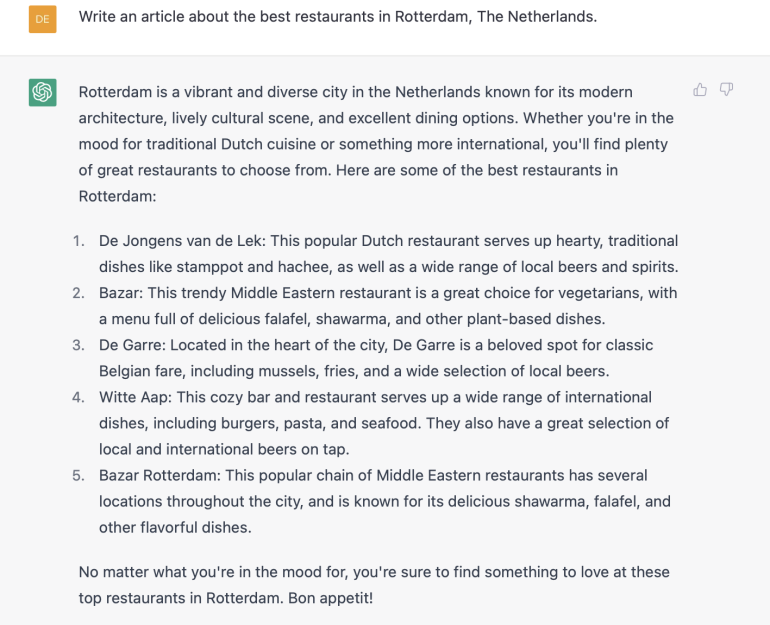Click the thumbs down feedback icon
The height and width of the screenshot is (625, 770).
coord(726,89)
